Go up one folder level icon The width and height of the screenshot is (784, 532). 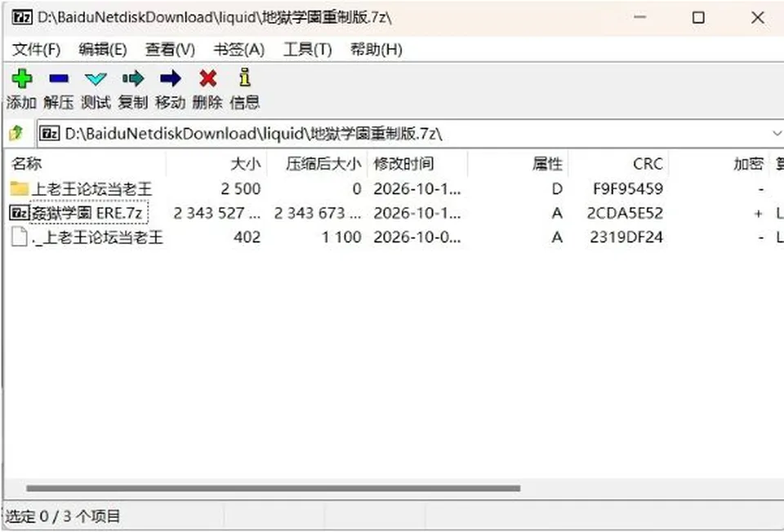tap(16, 133)
